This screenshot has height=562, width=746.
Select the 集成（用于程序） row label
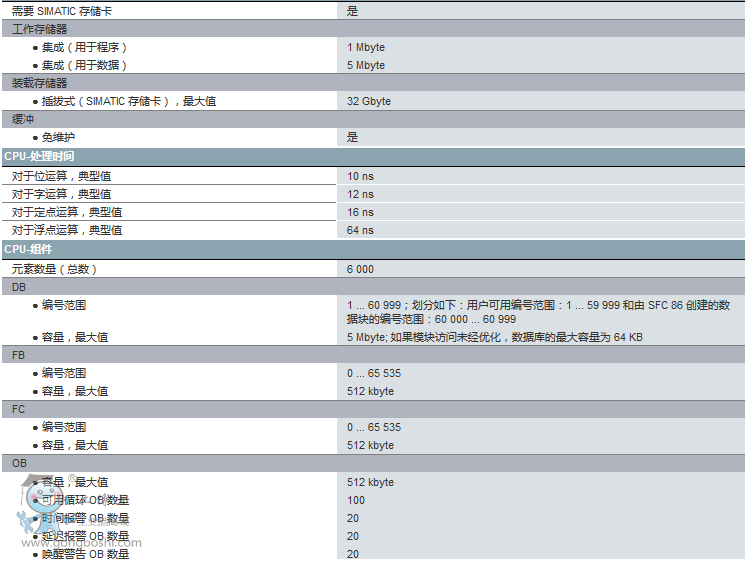[x=84, y=47]
